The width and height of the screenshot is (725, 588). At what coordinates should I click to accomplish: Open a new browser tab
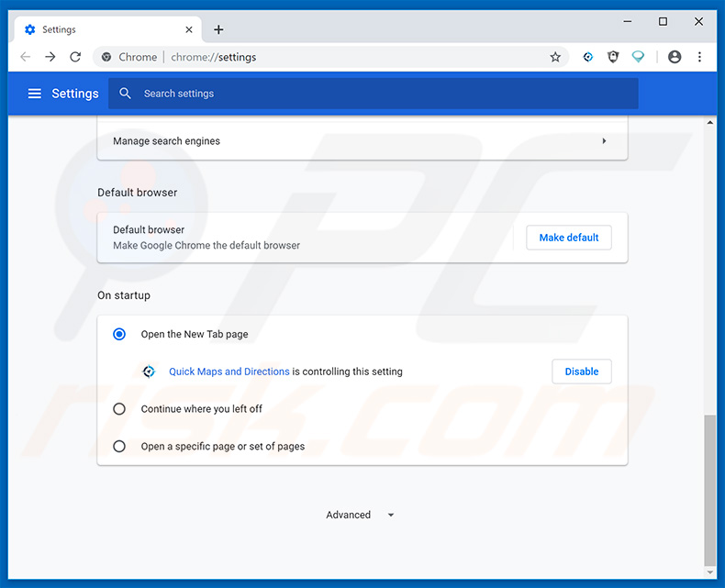coord(218,29)
